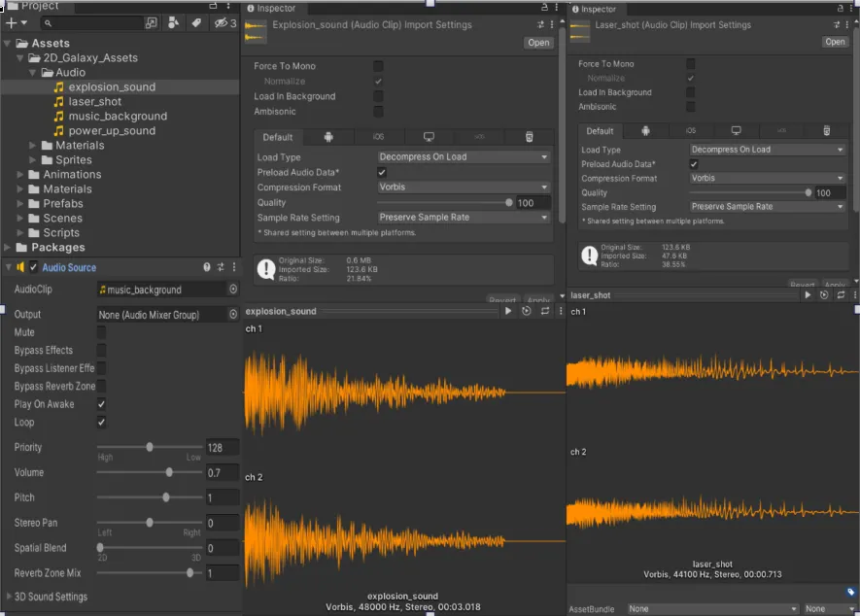This screenshot has width=860, height=616.
Task: Open the Audio Source component context menu
Action: pos(234,268)
